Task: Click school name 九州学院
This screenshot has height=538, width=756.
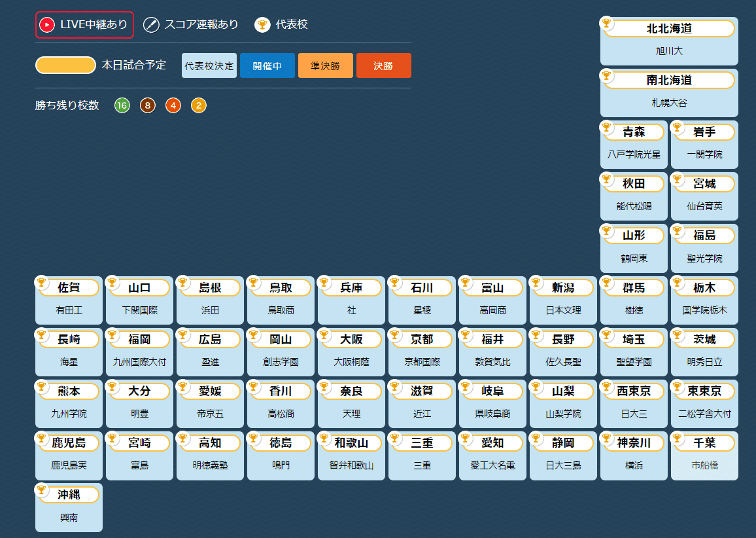Action: point(69,414)
